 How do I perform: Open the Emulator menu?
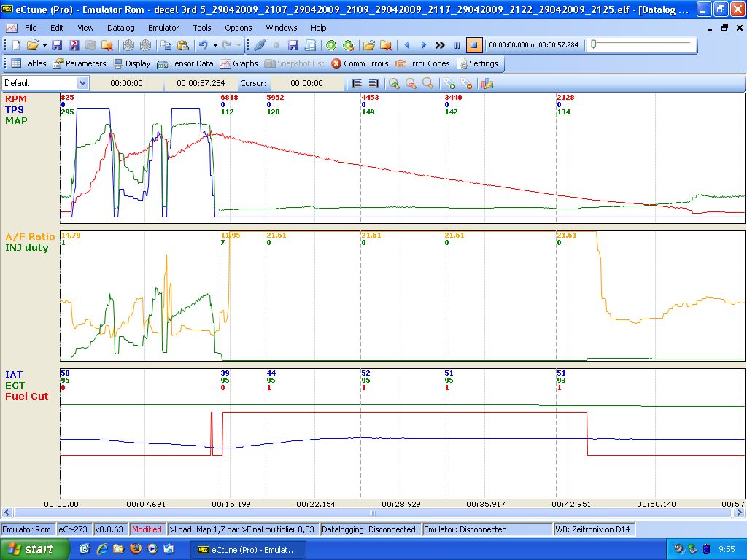163,28
